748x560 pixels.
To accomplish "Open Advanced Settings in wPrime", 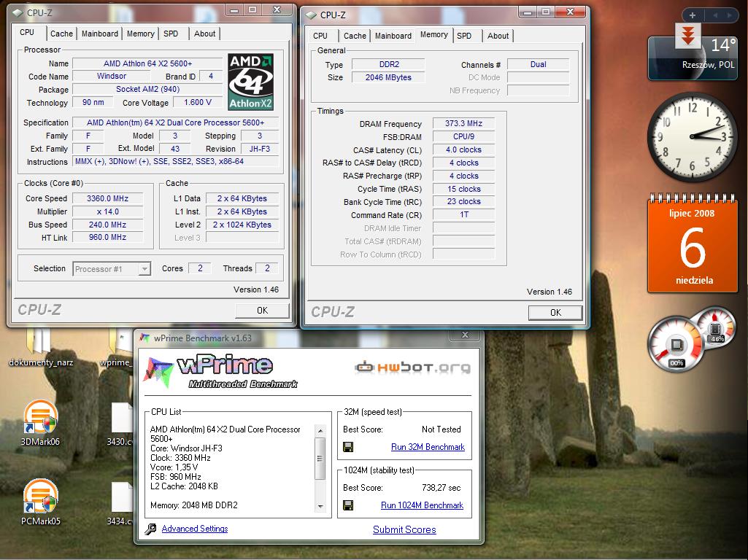I will pyautogui.click(x=195, y=529).
